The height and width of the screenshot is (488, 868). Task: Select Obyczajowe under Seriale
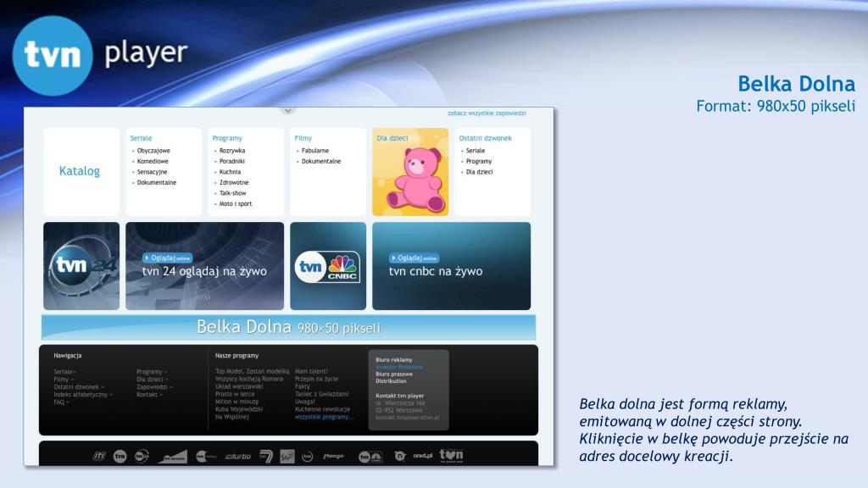153,151
